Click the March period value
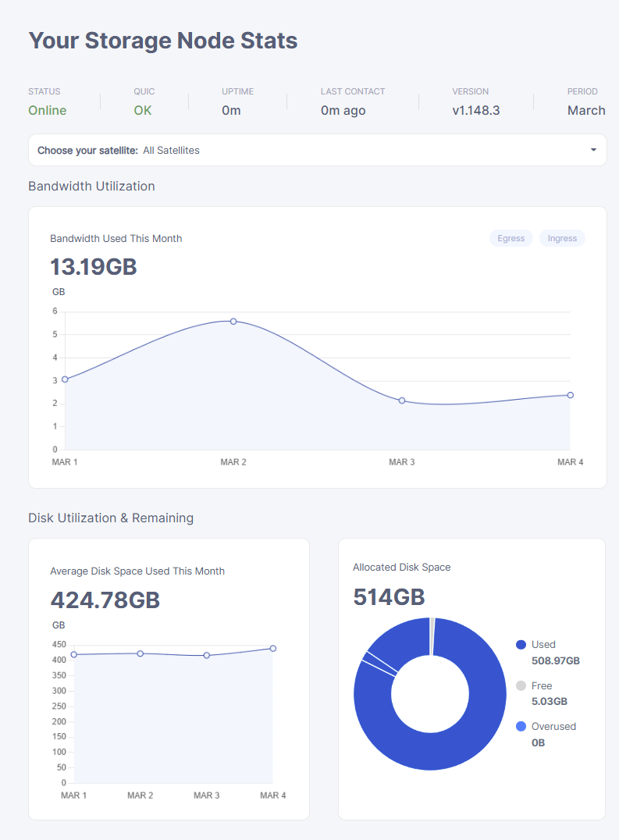Screen dimensions: 619x840 (586, 110)
